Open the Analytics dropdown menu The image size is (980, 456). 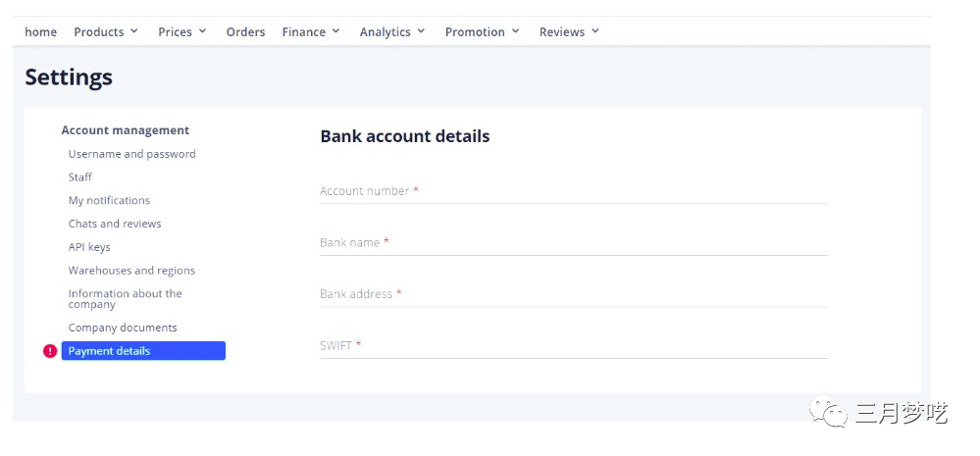tap(392, 32)
